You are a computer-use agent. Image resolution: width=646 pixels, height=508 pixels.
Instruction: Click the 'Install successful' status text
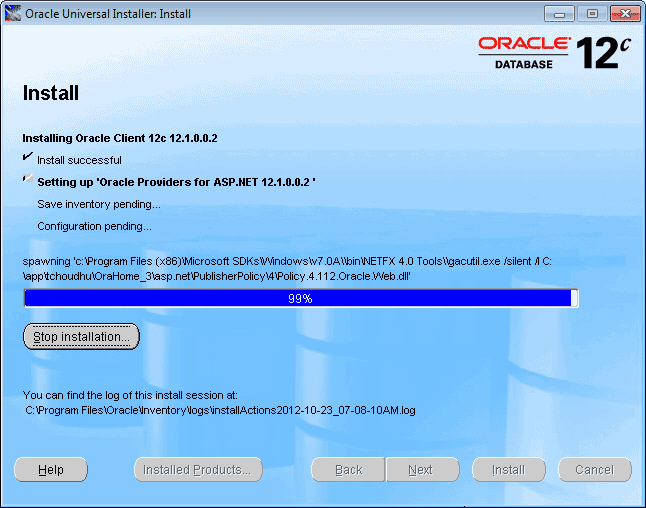(80, 160)
